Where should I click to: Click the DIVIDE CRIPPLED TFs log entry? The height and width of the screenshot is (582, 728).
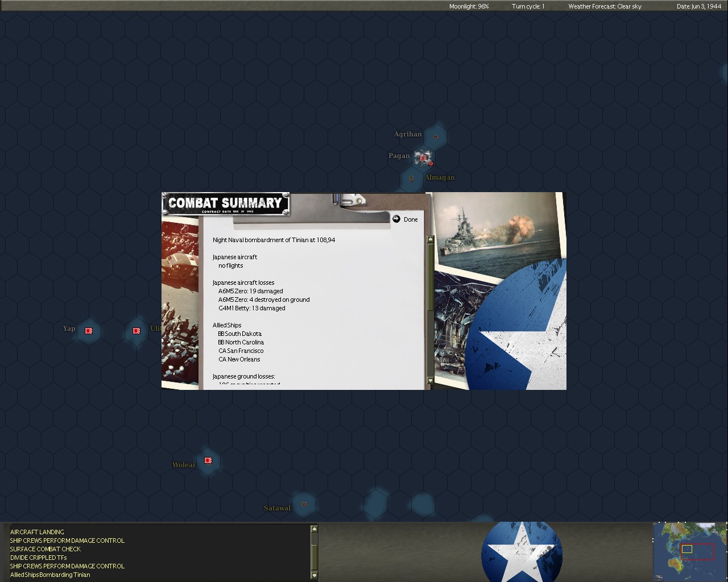pyautogui.click(x=38, y=558)
